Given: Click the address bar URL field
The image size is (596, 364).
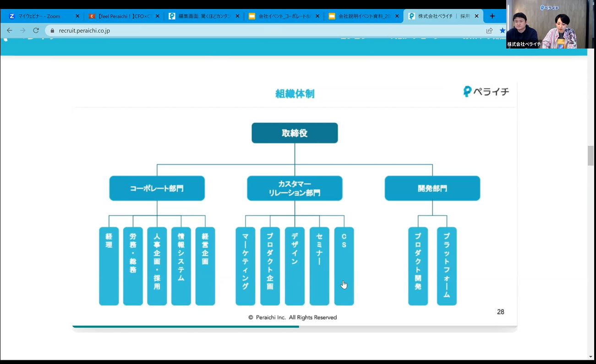Looking at the screenshot, I should [x=266, y=31].
